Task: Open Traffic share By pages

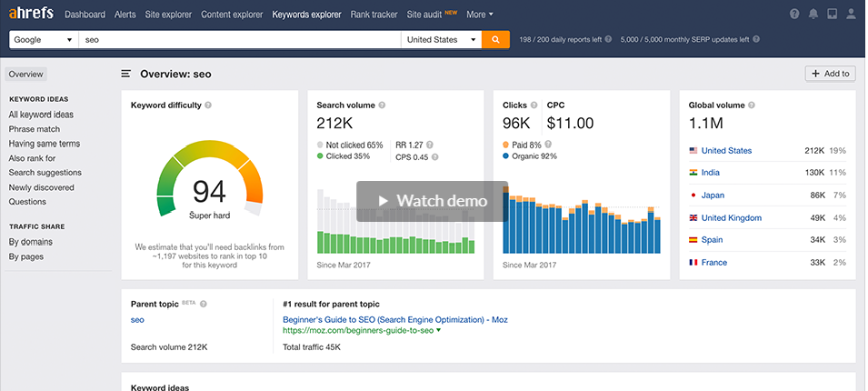Action: coord(26,256)
